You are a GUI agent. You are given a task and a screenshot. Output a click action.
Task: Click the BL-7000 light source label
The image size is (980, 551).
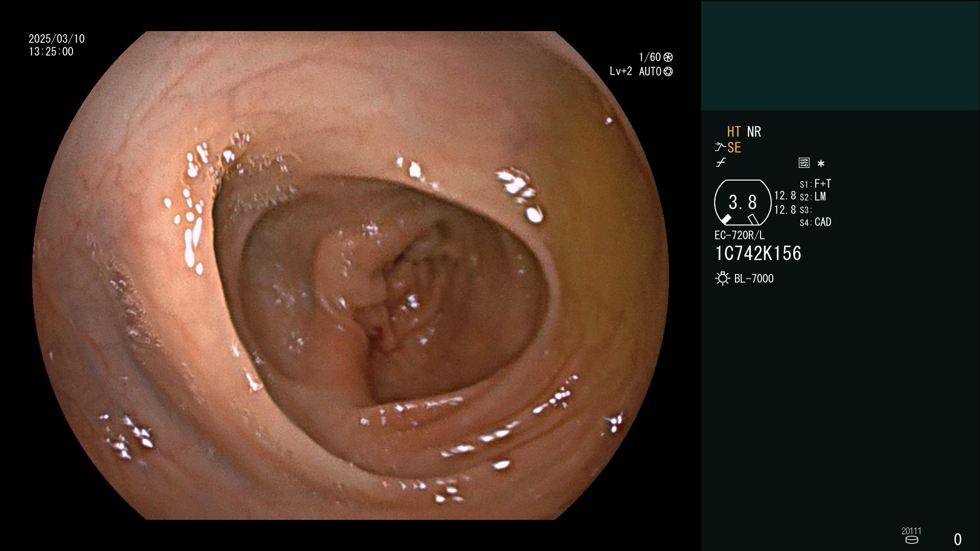click(x=754, y=279)
